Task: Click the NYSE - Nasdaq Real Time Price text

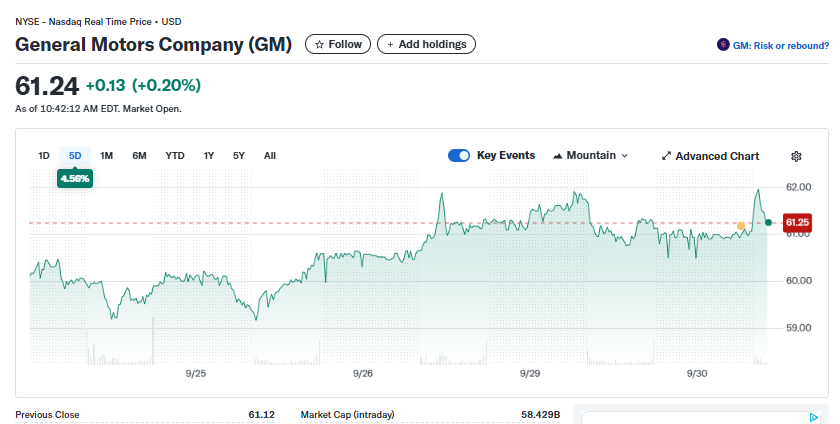Action: pos(83,22)
